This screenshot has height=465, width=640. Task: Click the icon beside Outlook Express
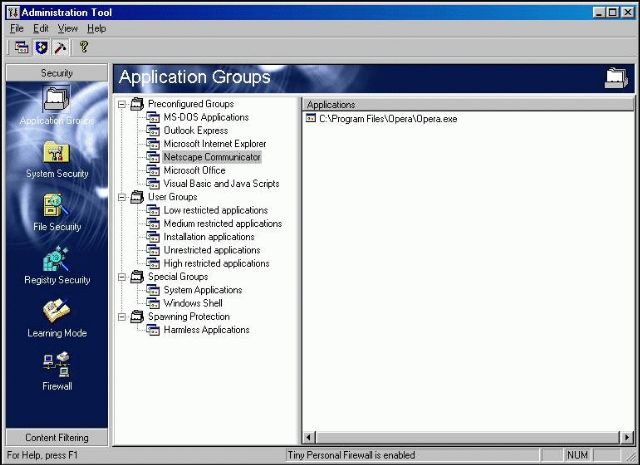tap(153, 131)
